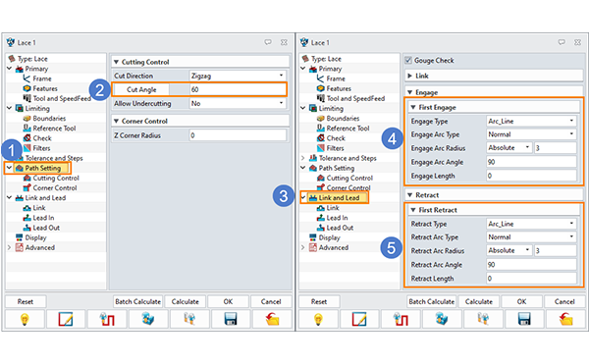589x364 pixels.
Task: Click Calculate button in right dialog
Action: (479, 301)
